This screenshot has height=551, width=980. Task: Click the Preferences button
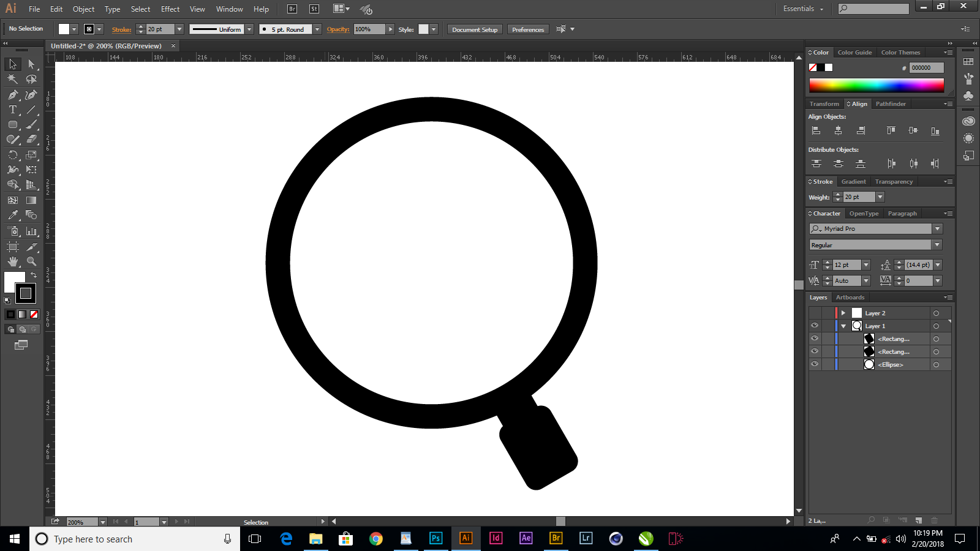click(x=528, y=29)
